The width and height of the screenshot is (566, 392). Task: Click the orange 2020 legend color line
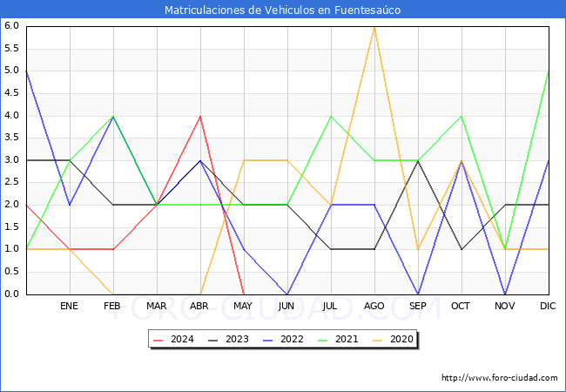[378, 340]
